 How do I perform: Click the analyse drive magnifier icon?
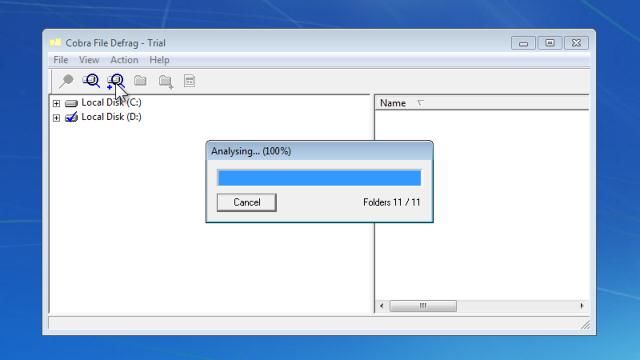(x=91, y=80)
